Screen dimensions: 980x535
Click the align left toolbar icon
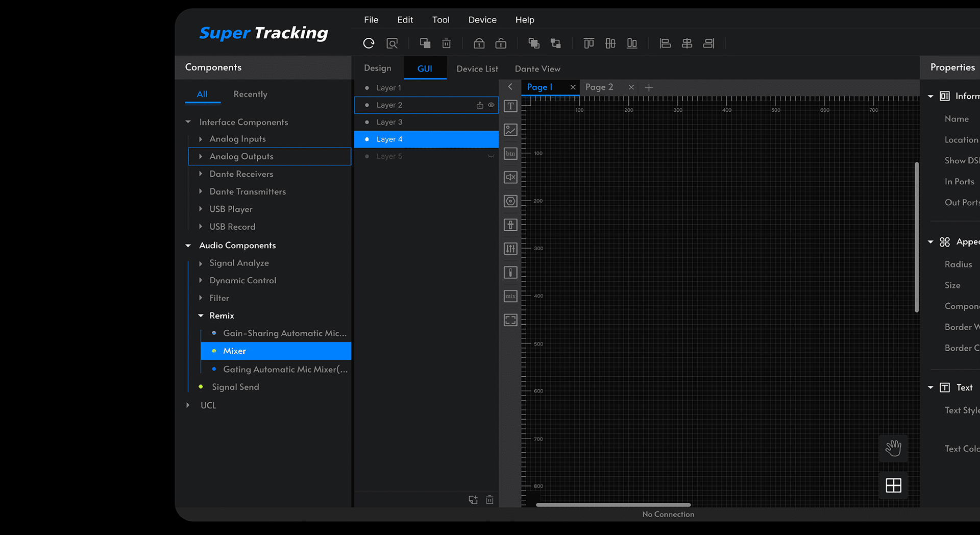(x=665, y=43)
